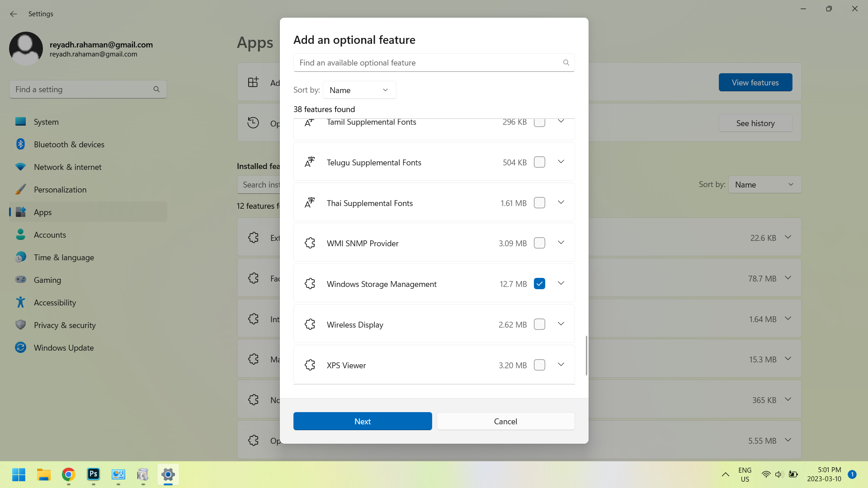
Task: Open the dialog's Sort by Name dropdown
Action: (x=359, y=90)
